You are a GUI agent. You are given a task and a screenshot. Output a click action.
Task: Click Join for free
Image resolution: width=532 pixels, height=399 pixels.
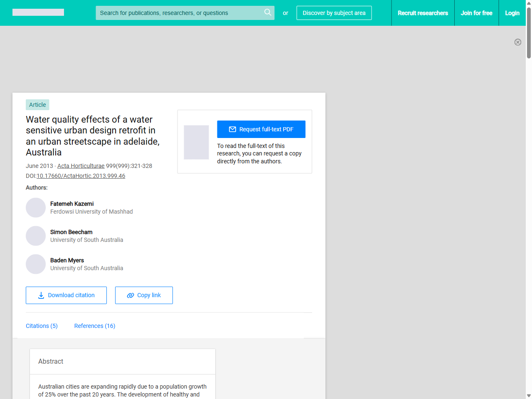click(x=476, y=13)
